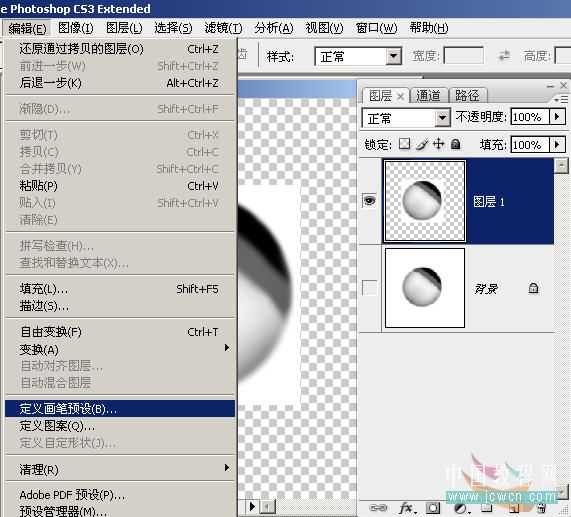Toggle lock image pixels brush icon
Screen dimensions: 571x517
(422, 145)
